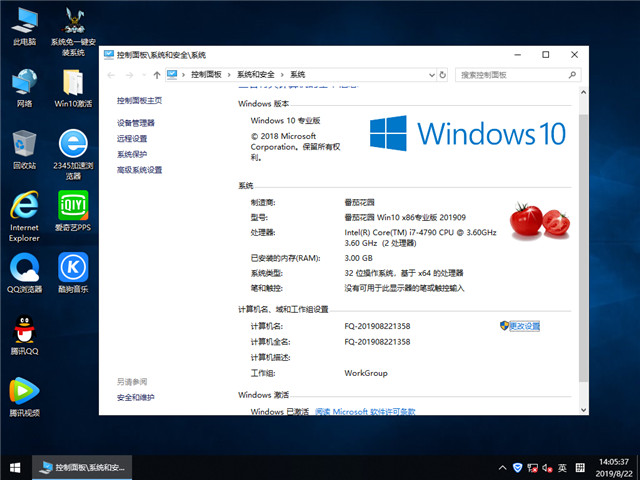Click the Windows 10 logo image

pos(468,133)
